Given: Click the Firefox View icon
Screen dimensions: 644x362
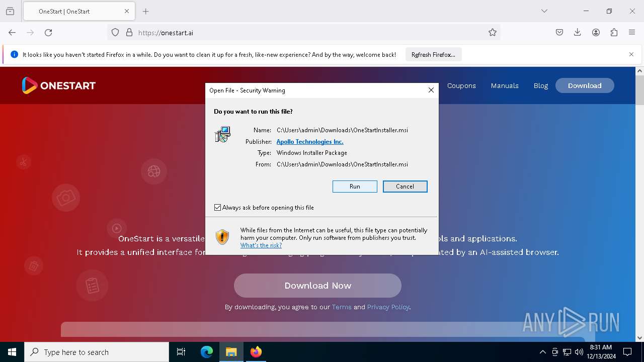Looking at the screenshot, I should point(10,11).
